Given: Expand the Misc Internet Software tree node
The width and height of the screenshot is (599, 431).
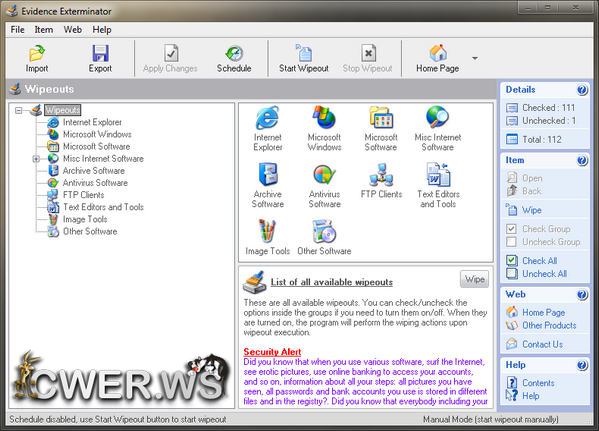Looking at the screenshot, I should click(x=36, y=159).
